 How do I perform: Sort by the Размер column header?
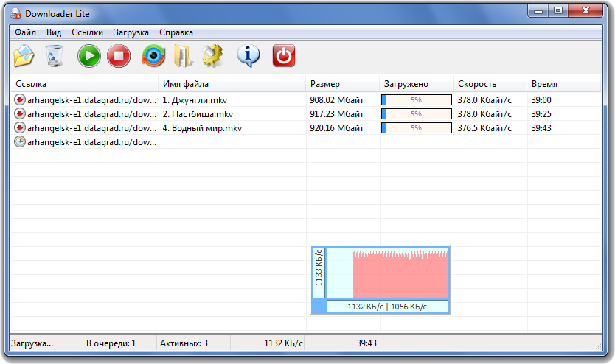pos(342,84)
